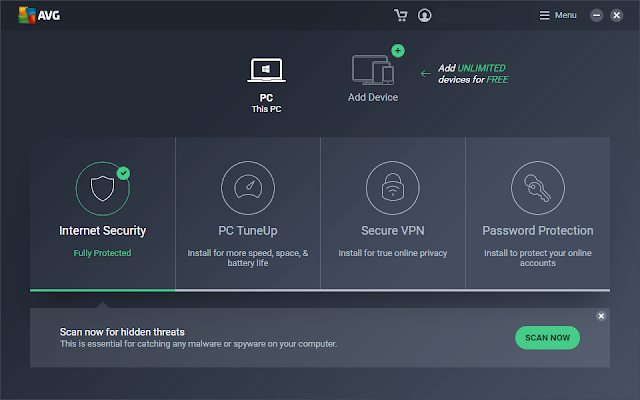The height and width of the screenshot is (400, 640).
Task: Click the PC TuneUp title
Action: pos(248,231)
